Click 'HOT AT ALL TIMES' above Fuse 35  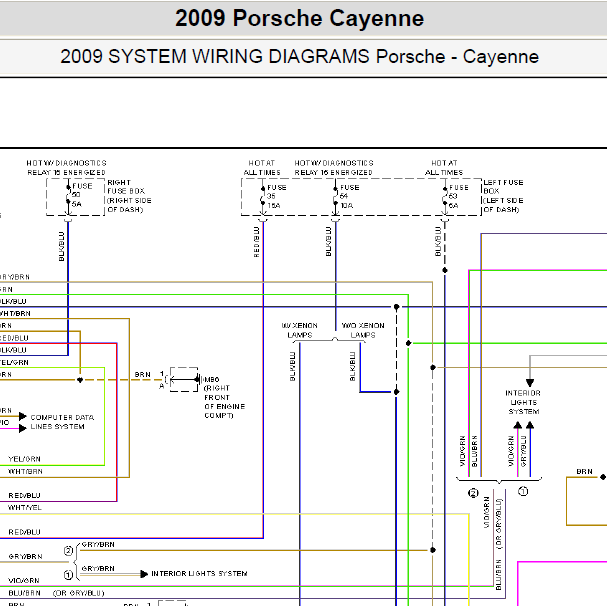pyautogui.click(x=262, y=168)
